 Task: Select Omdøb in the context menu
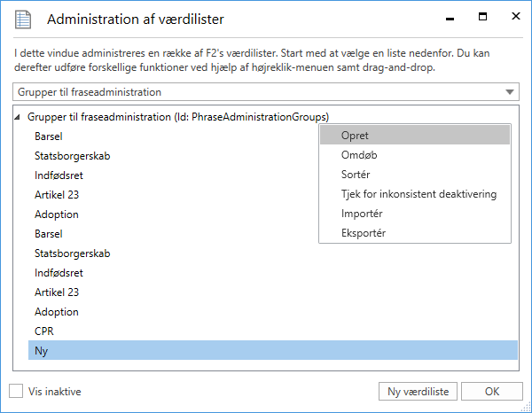point(359,155)
